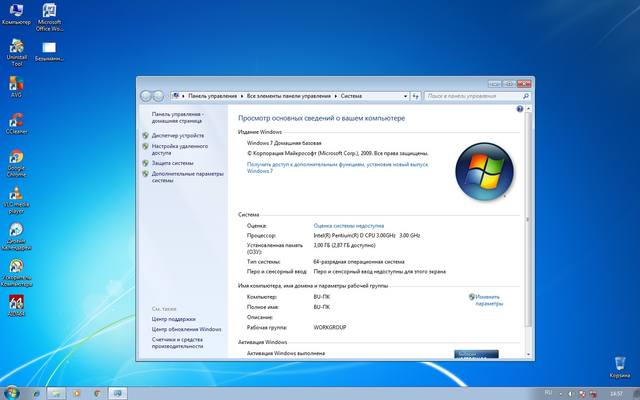This screenshot has height=400, width=640.
Task: Open the Дизайн календарей desktop shortcut
Action: coord(16,237)
